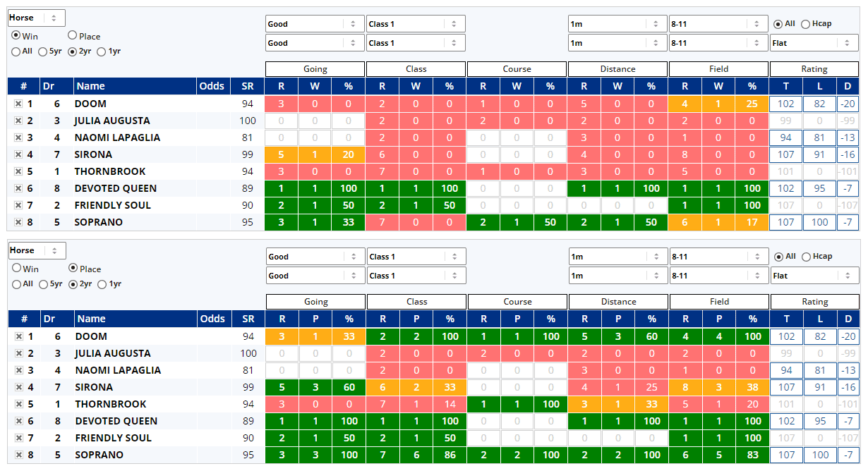Click the Distance group header in Win table
The image size is (868, 471).
point(618,69)
